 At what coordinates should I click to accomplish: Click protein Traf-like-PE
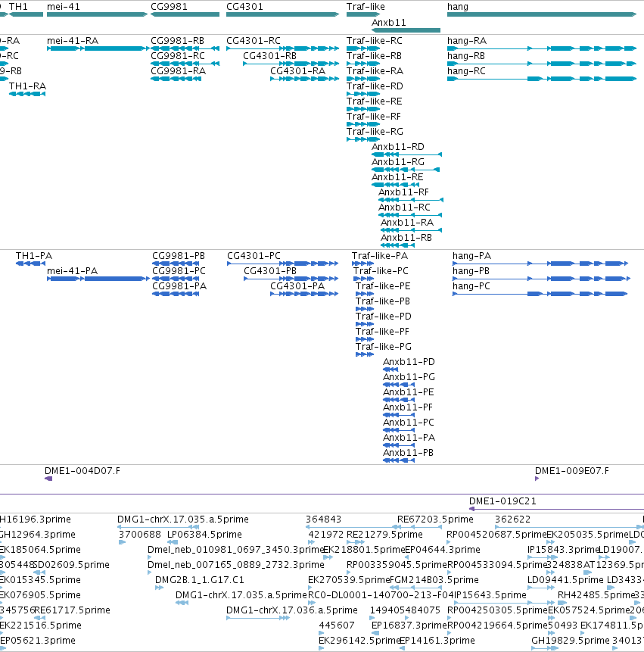point(365,294)
